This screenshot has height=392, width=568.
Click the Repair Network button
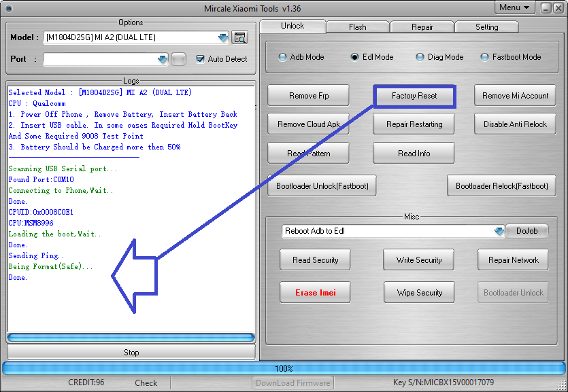[514, 260]
